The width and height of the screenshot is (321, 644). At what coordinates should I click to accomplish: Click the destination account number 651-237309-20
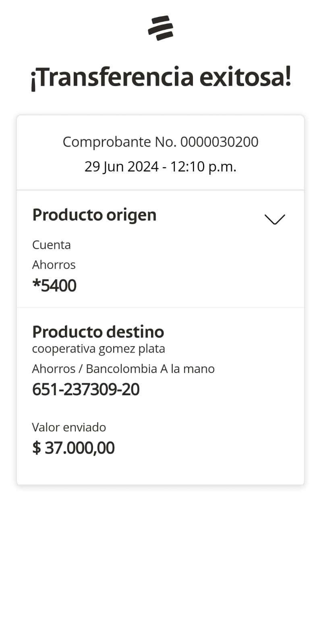point(86,390)
